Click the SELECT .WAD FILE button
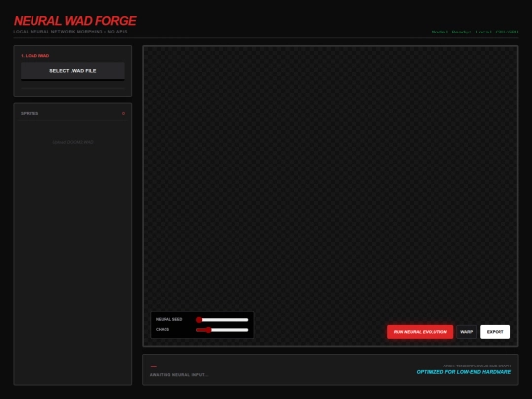Viewport: 532px width, 399px height. tap(73, 71)
